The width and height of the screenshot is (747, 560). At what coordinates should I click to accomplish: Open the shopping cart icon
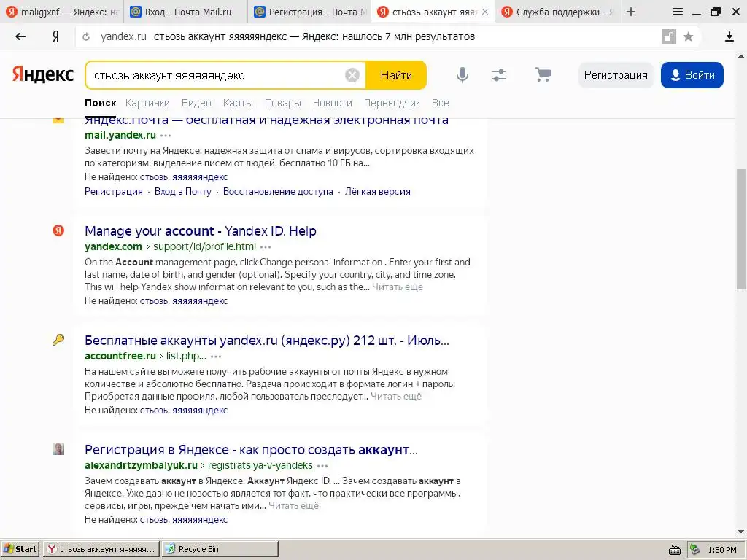click(543, 75)
